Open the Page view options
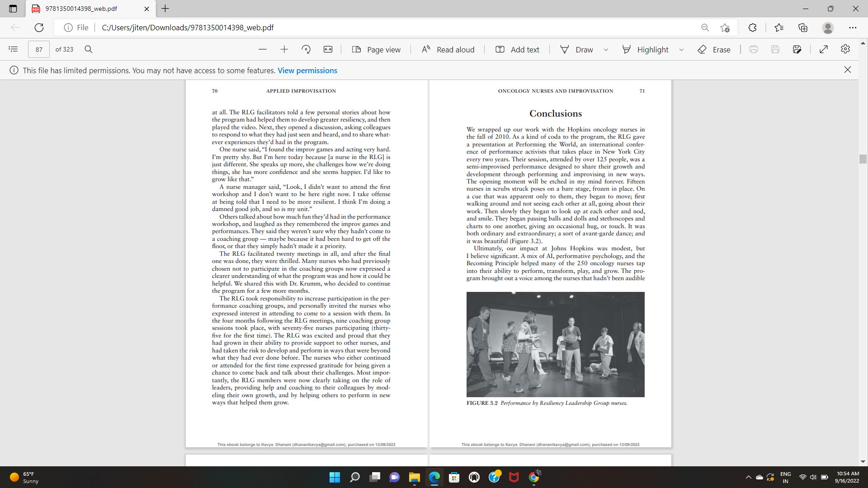This screenshot has width=868, height=488. click(376, 49)
